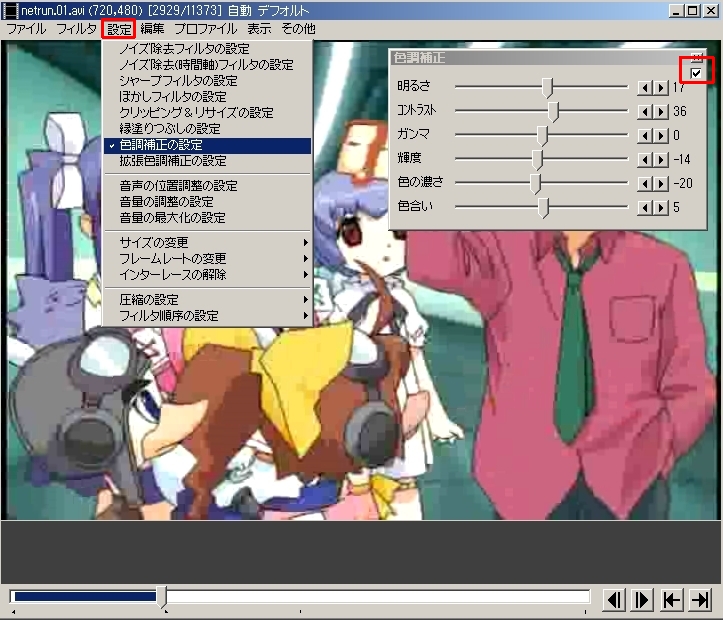
Task: Select ノイズ除去フィルタの設定
Action: (207, 49)
